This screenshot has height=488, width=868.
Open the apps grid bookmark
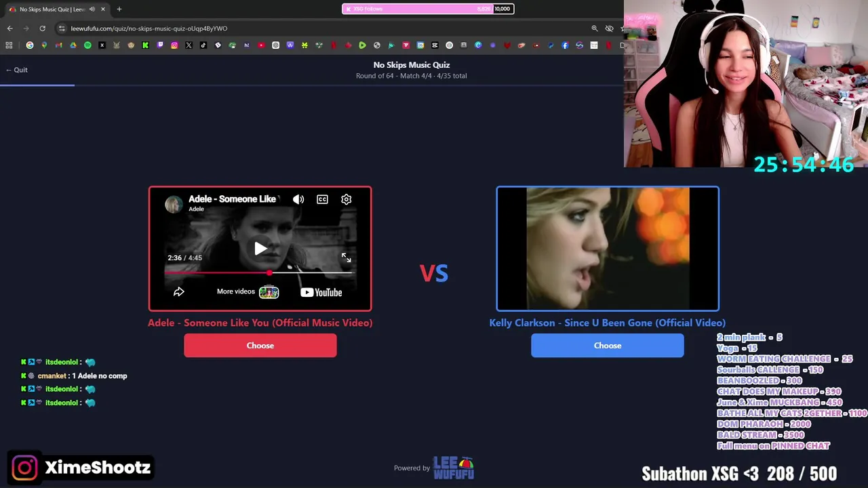[9, 45]
